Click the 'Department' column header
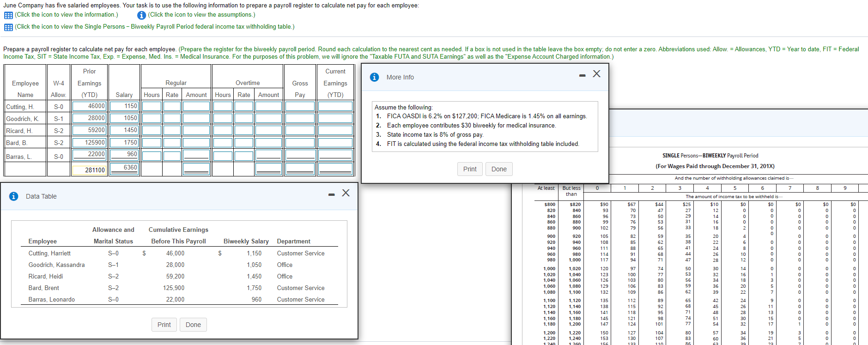The image size is (868, 345). click(293, 241)
